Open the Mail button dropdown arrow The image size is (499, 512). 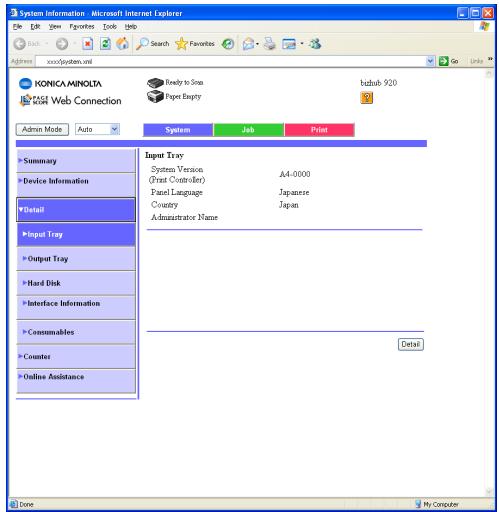click(257, 44)
